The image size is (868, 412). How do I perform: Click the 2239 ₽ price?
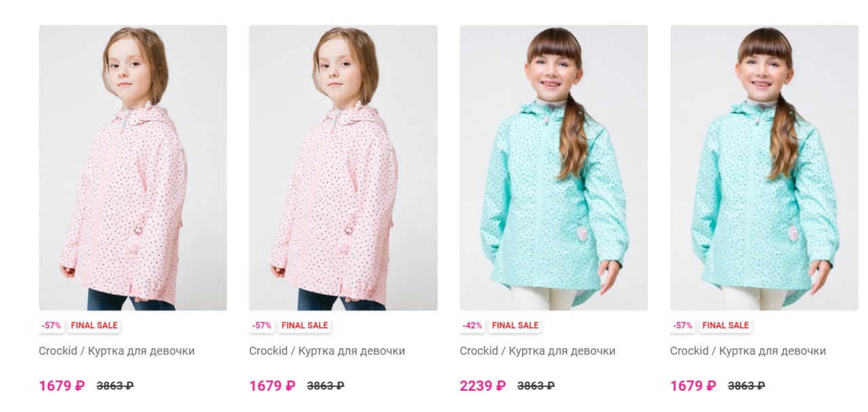(483, 386)
